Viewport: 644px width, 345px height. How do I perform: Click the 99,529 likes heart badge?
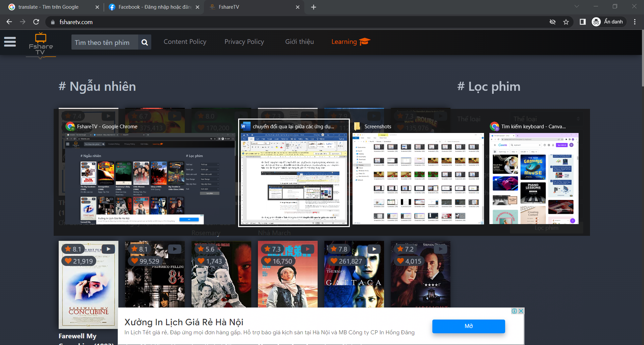point(145,261)
